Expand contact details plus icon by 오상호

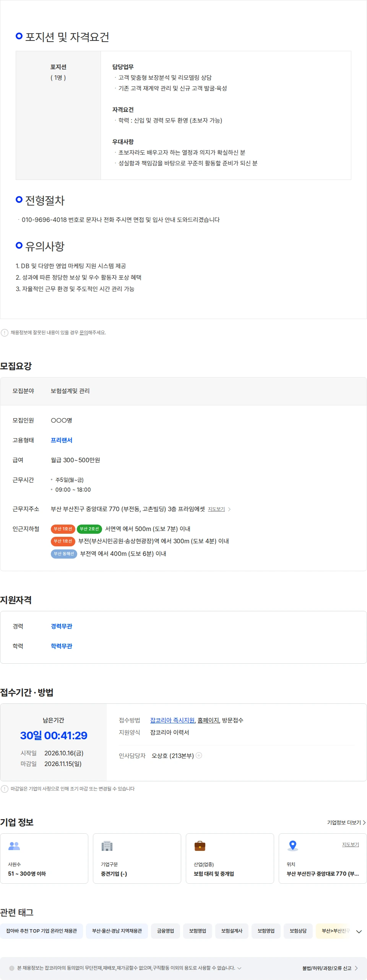[199, 755]
